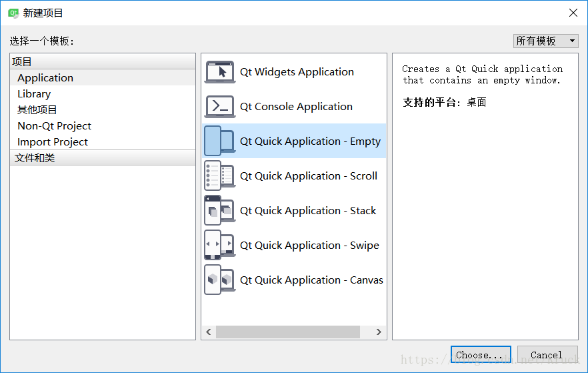The width and height of the screenshot is (588, 373).
Task: Select the Qt Quick Application - Canvas label
Action: [311, 280]
